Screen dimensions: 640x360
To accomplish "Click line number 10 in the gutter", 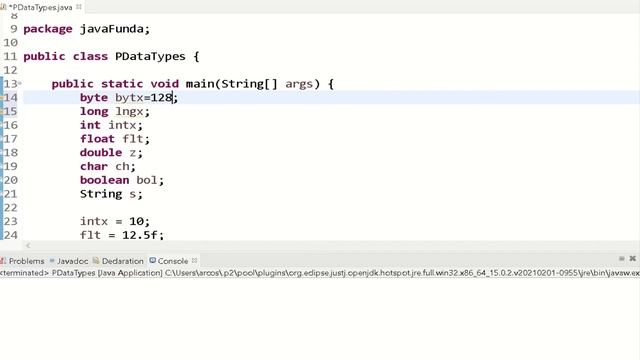I will coord(11,43).
